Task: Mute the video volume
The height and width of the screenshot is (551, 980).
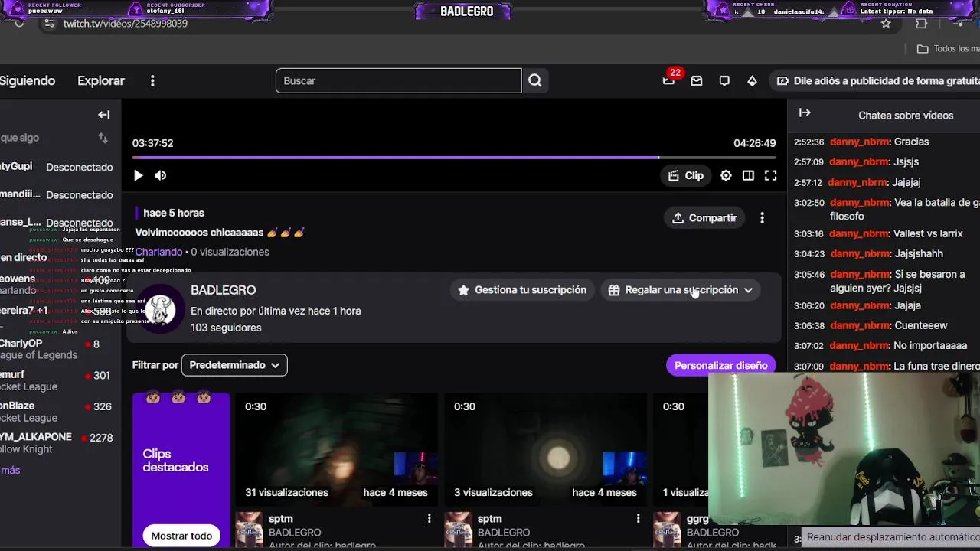Action: 160,175
